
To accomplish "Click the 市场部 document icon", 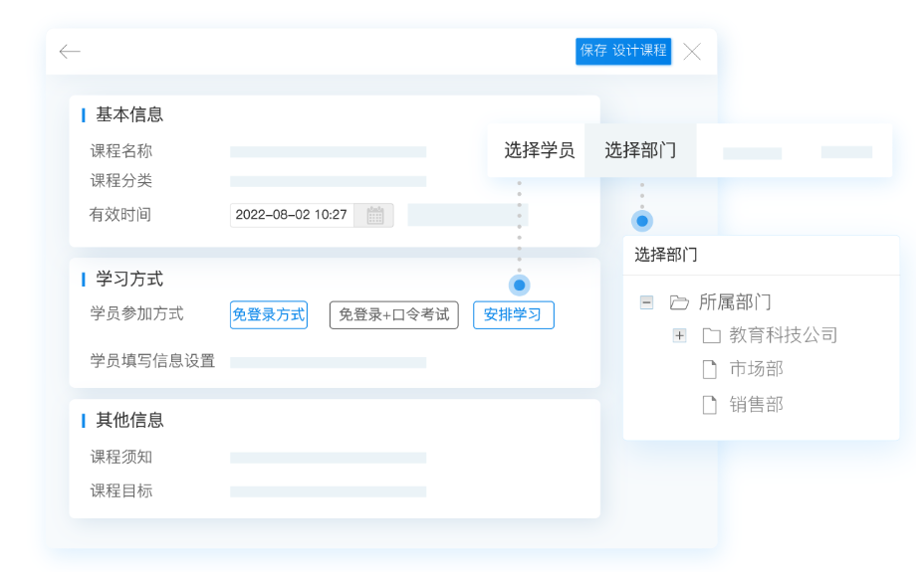I will tap(710, 370).
